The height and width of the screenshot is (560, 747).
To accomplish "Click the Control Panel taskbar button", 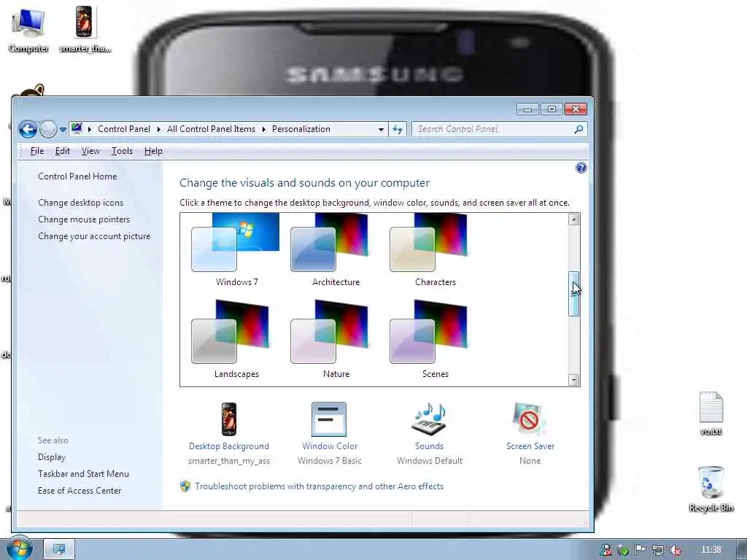I will tap(59, 550).
